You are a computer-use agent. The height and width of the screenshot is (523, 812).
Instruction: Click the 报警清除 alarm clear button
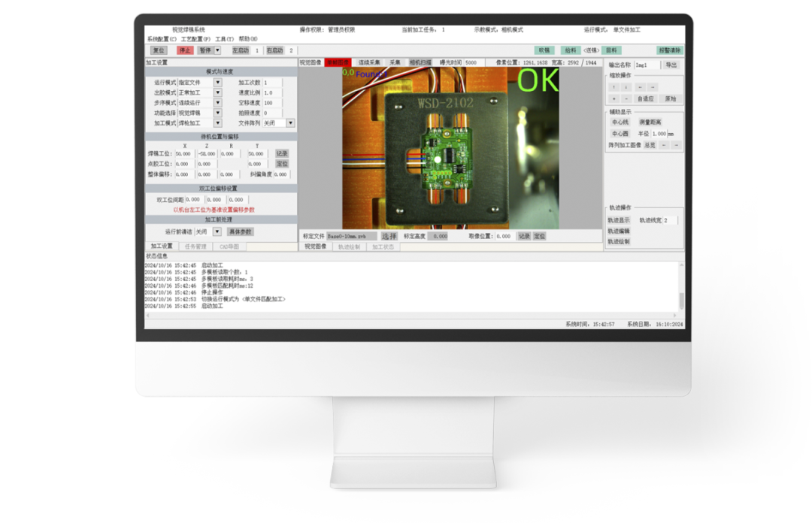pyautogui.click(x=670, y=50)
